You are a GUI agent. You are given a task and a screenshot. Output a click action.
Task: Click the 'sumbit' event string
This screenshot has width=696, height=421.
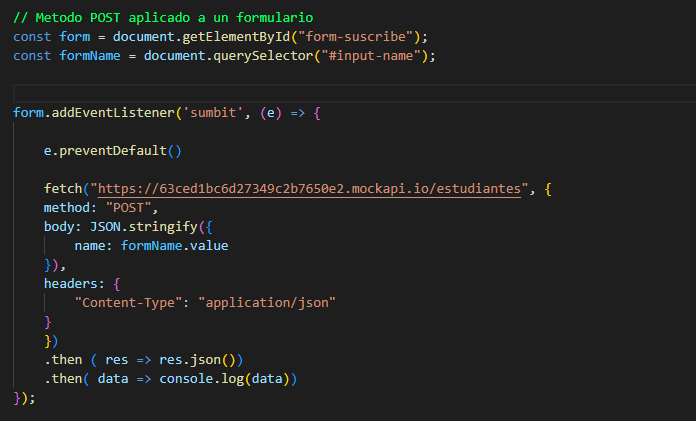click(x=213, y=113)
